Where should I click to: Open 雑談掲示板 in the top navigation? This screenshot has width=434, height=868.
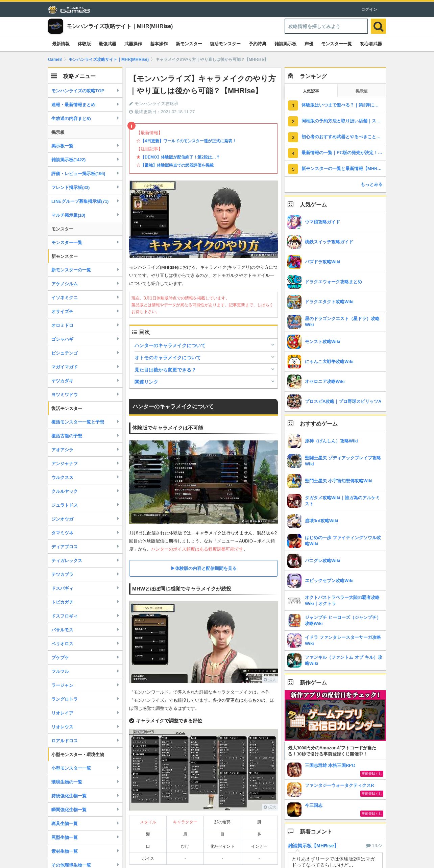tap(285, 44)
